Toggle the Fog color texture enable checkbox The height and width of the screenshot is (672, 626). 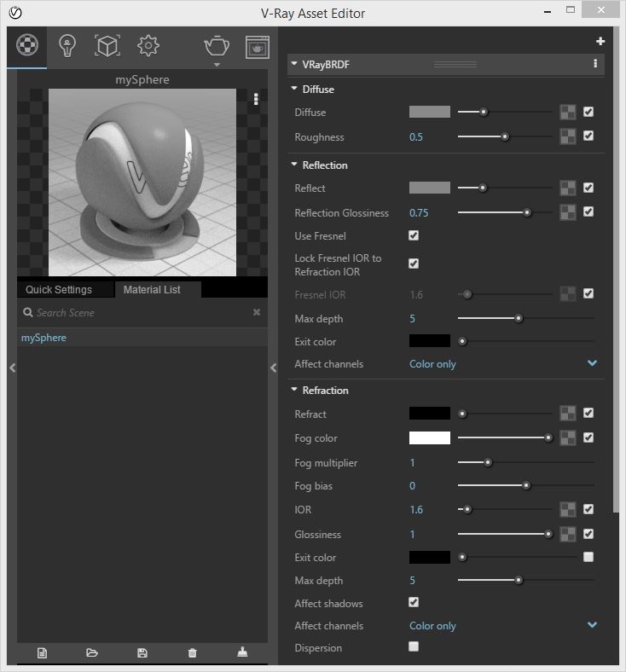pos(588,437)
